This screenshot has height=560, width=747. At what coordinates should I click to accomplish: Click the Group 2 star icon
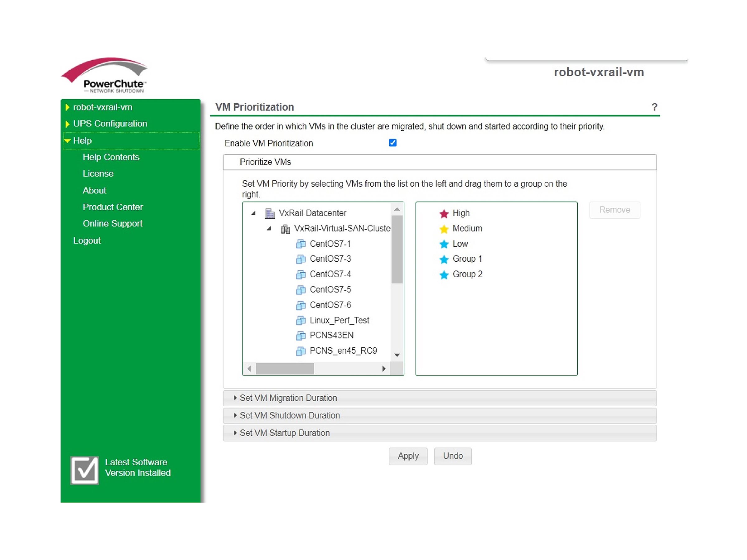tap(444, 274)
